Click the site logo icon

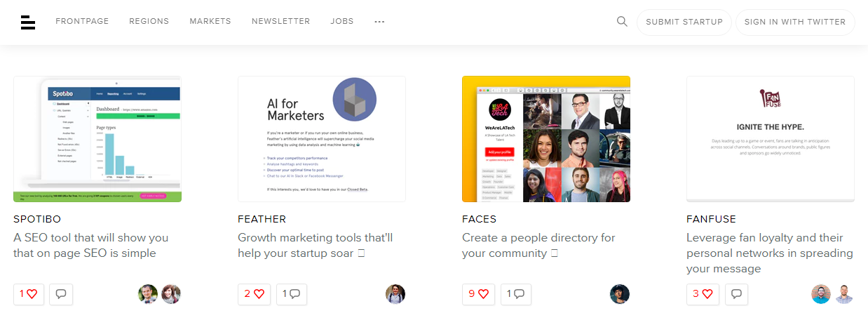coord(28,22)
